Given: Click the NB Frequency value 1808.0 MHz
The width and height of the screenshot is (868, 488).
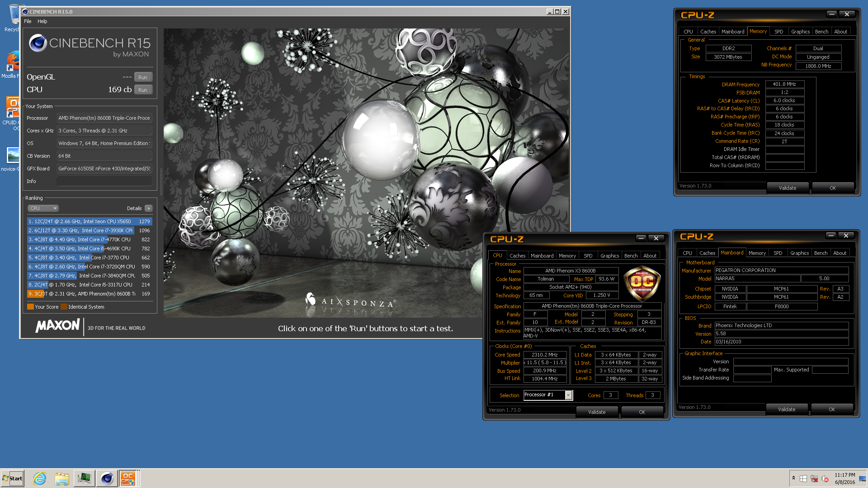Looking at the screenshot, I should [x=818, y=66].
